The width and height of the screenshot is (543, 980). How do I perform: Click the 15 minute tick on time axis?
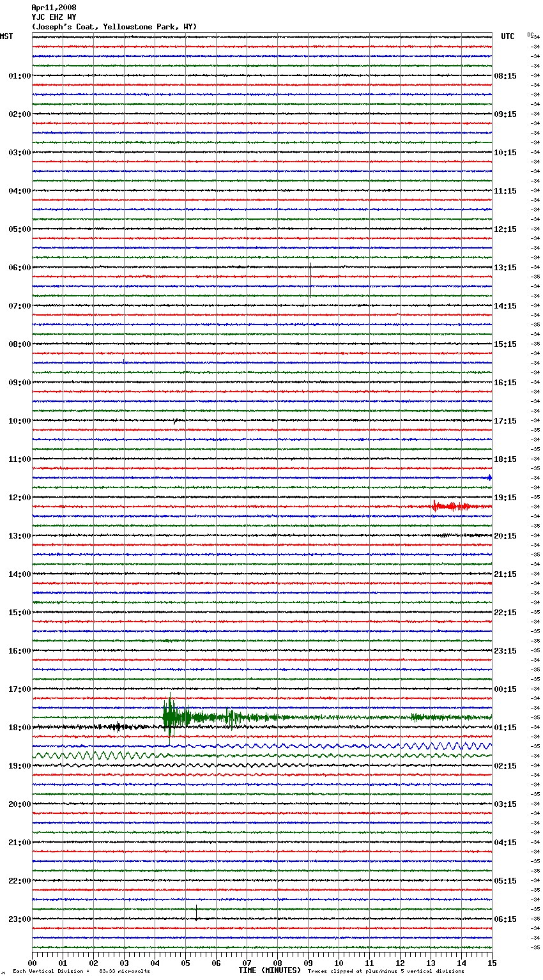(492, 962)
